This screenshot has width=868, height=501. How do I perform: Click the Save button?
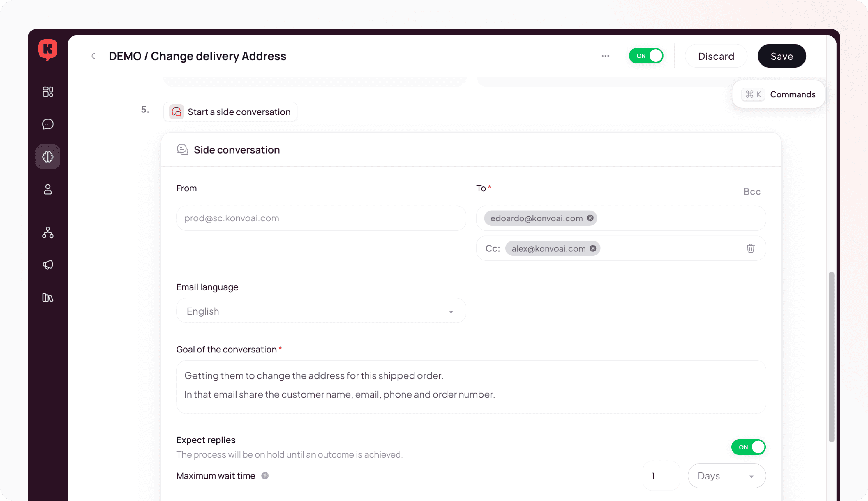coord(781,56)
